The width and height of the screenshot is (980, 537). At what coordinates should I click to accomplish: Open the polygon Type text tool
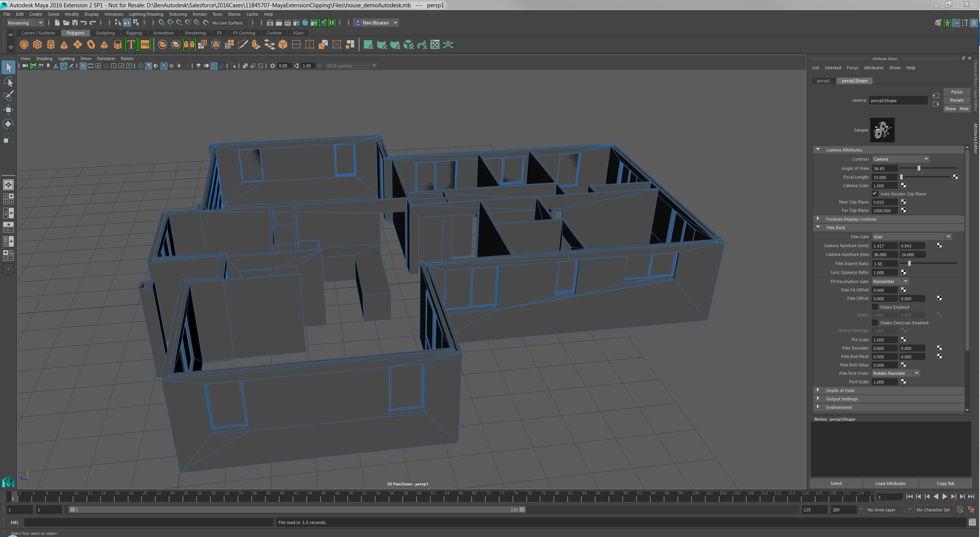[x=131, y=45]
